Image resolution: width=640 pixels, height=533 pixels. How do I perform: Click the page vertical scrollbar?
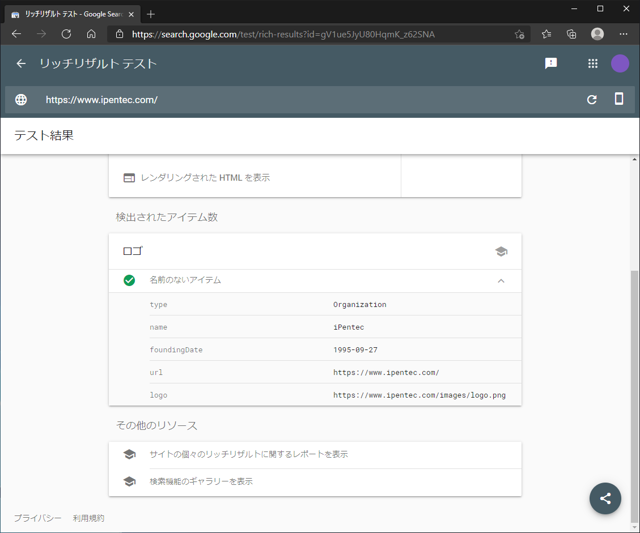pos(634,396)
